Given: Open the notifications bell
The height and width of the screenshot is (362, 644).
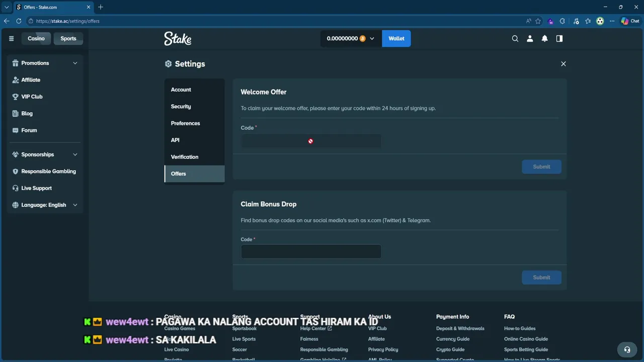Looking at the screenshot, I should (x=544, y=39).
